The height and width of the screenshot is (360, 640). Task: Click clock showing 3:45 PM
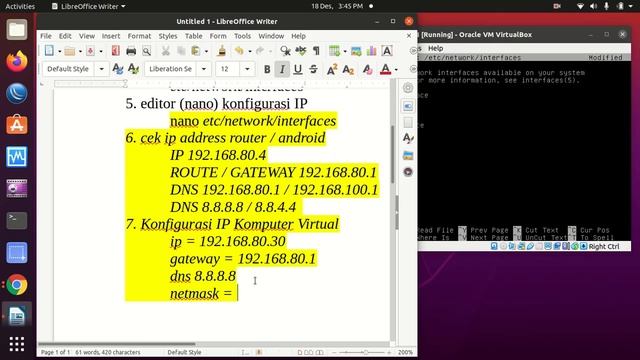[x=337, y=6]
